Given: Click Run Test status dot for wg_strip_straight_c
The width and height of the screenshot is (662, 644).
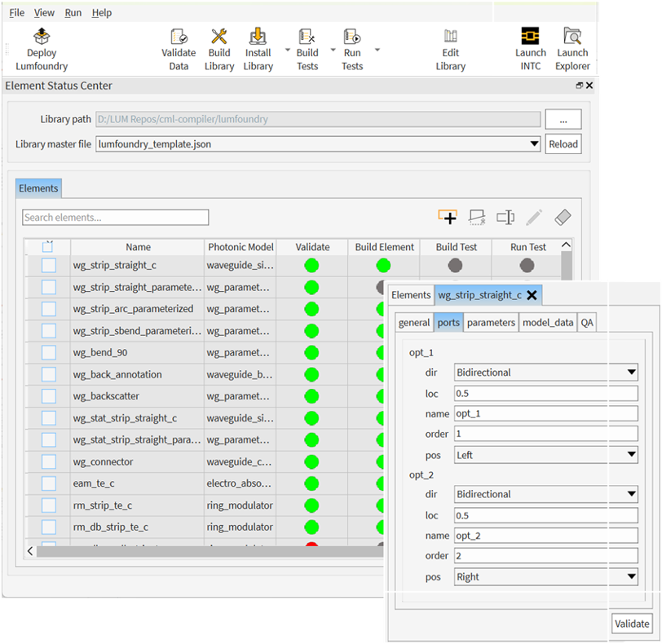Looking at the screenshot, I should click(x=527, y=266).
